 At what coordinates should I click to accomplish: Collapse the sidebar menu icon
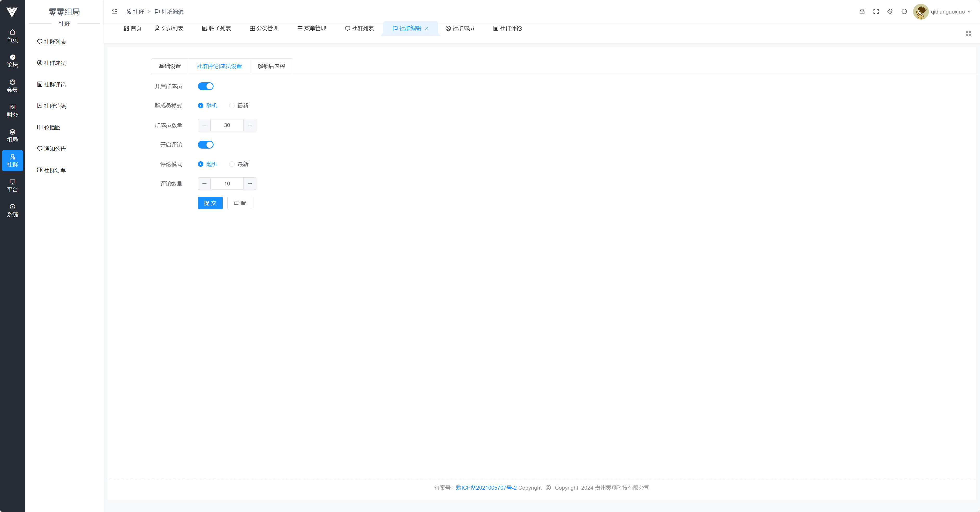point(114,12)
